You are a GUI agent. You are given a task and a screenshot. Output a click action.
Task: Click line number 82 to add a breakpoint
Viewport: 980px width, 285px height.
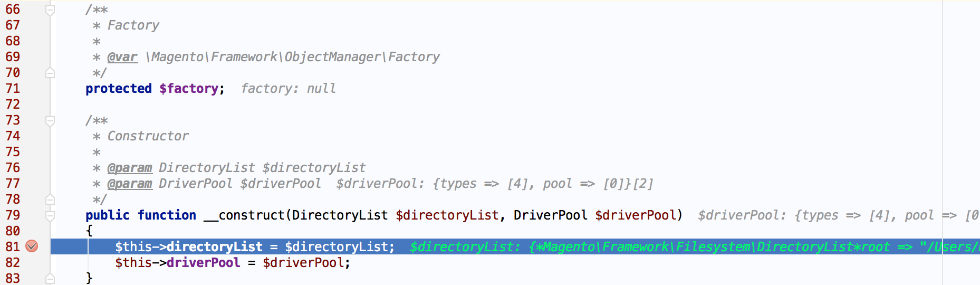pyautogui.click(x=13, y=263)
